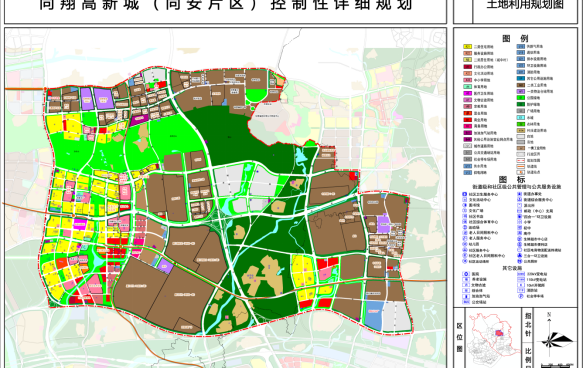Click the 土地利用规划图 title text

coord(525,5)
